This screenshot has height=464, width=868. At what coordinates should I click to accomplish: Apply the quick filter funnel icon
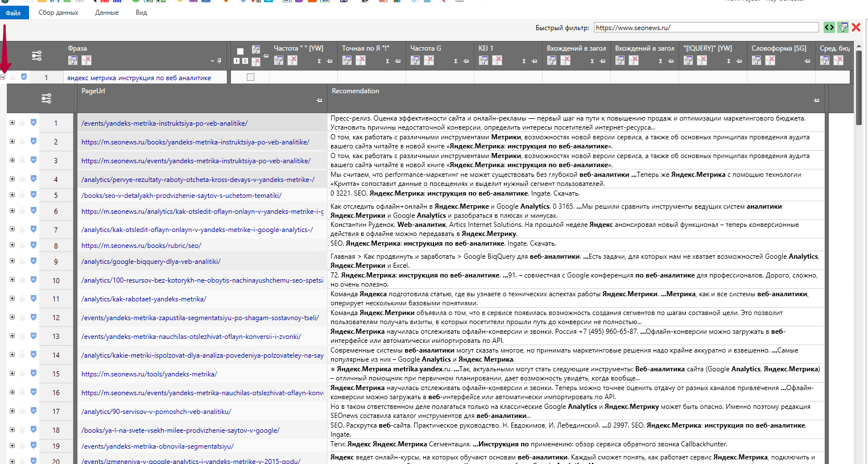tap(843, 27)
